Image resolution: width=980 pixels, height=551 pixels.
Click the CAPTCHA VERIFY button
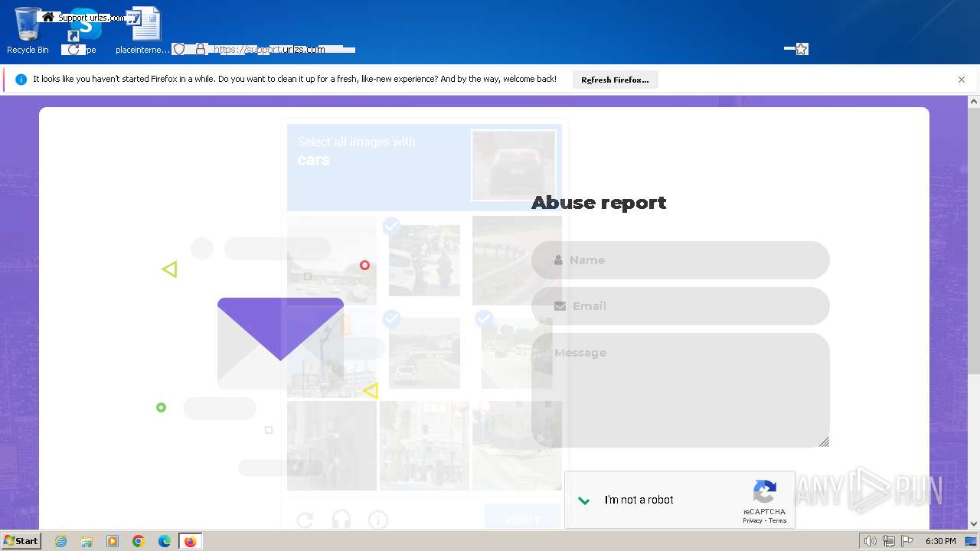(x=523, y=520)
